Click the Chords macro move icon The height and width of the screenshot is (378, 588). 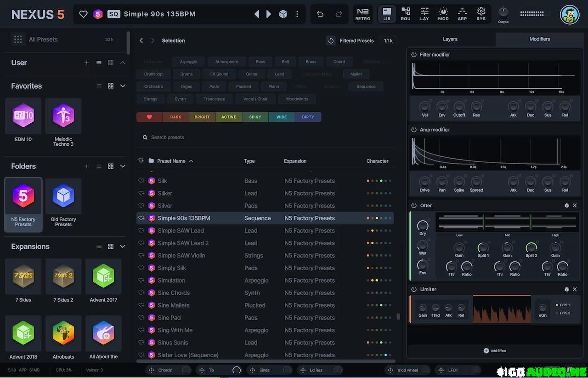point(151,370)
